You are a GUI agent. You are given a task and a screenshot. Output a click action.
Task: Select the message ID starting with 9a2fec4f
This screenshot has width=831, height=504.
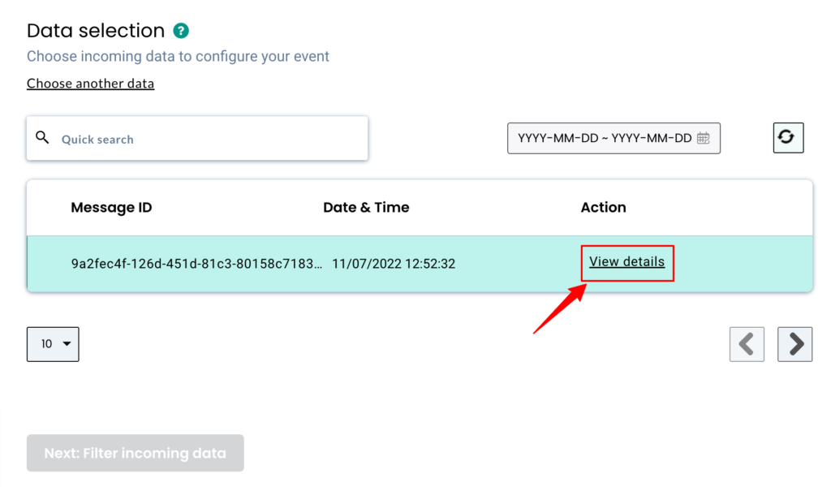tap(196, 264)
